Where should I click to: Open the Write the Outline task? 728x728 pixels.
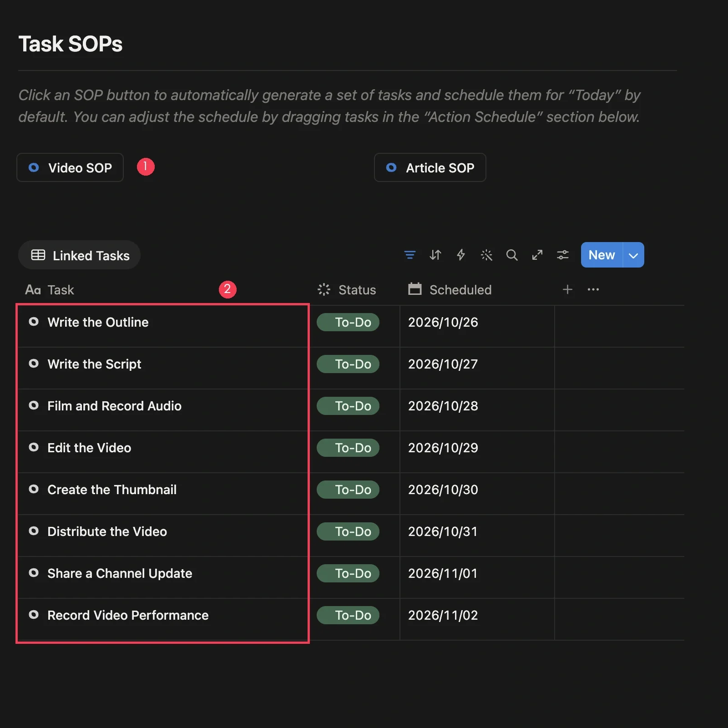pos(98,322)
